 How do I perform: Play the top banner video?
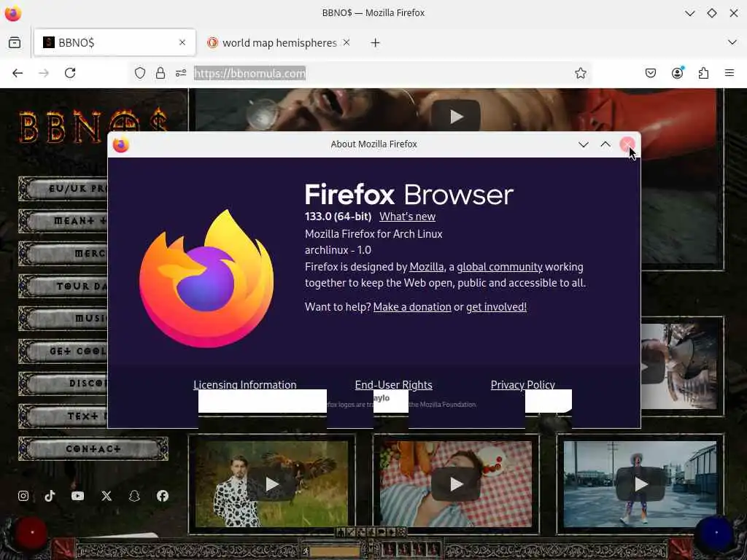[x=456, y=116]
